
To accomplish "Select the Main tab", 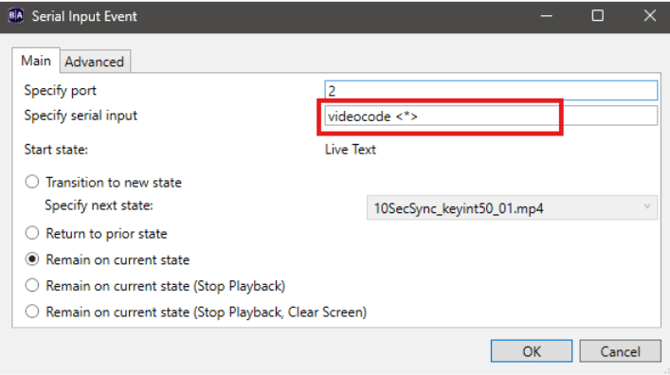I will [36, 60].
